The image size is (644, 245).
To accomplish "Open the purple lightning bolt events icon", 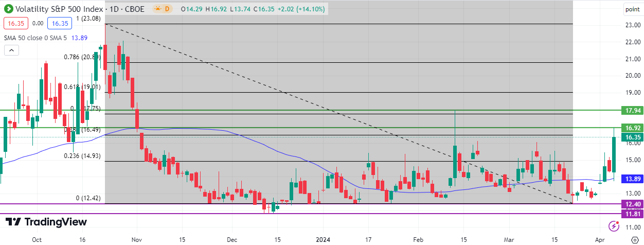I will pos(613,226).
